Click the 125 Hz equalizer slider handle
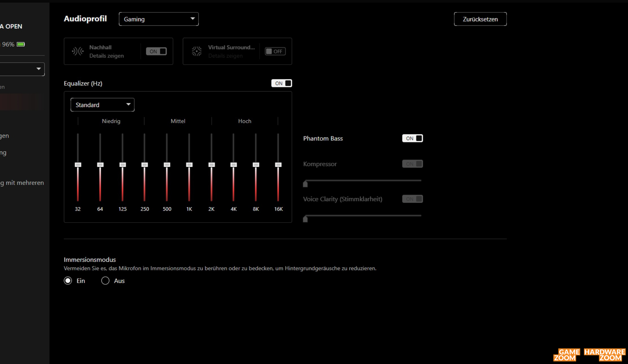628x364 pixels. [123, 165]
